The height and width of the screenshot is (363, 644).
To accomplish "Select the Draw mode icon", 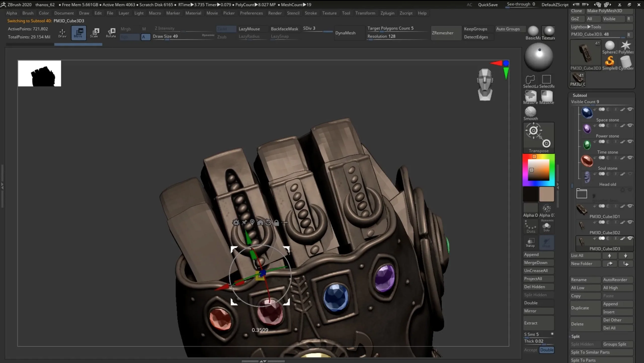I will tap(62, 33).
